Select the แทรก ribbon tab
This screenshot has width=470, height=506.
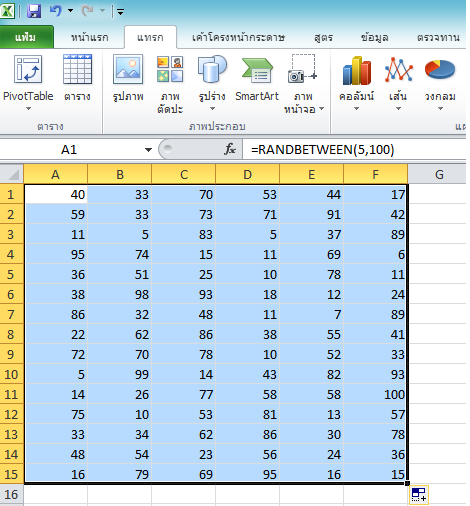click(x=150, y=37)
